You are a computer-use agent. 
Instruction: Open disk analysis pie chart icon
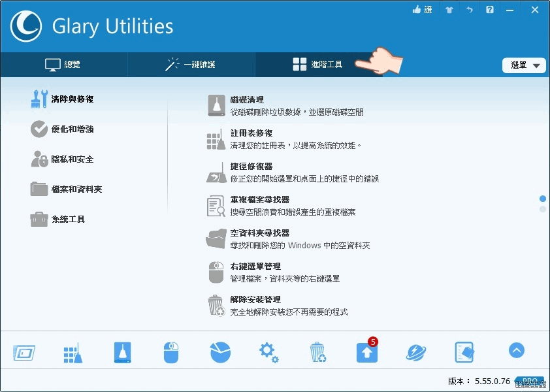click(220, 352)
